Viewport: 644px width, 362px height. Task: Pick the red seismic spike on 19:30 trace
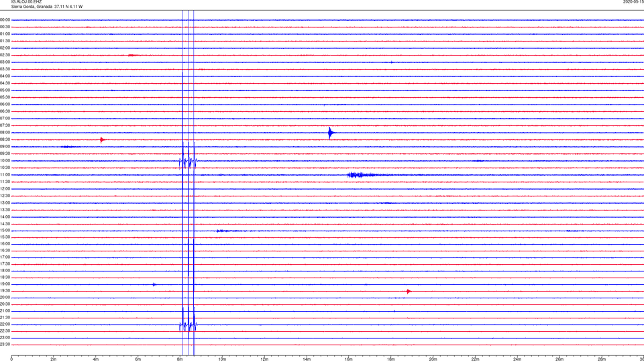point(409,292)
